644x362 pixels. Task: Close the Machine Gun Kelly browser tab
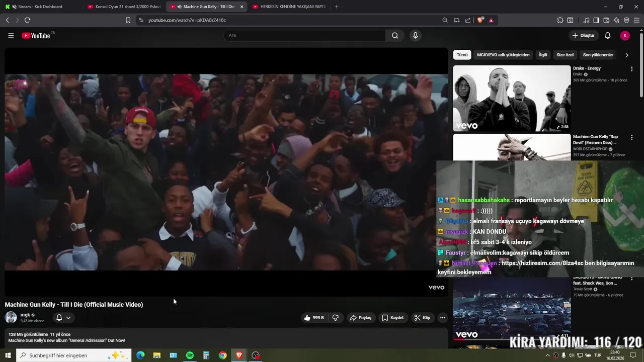click(x=242, y=7)
